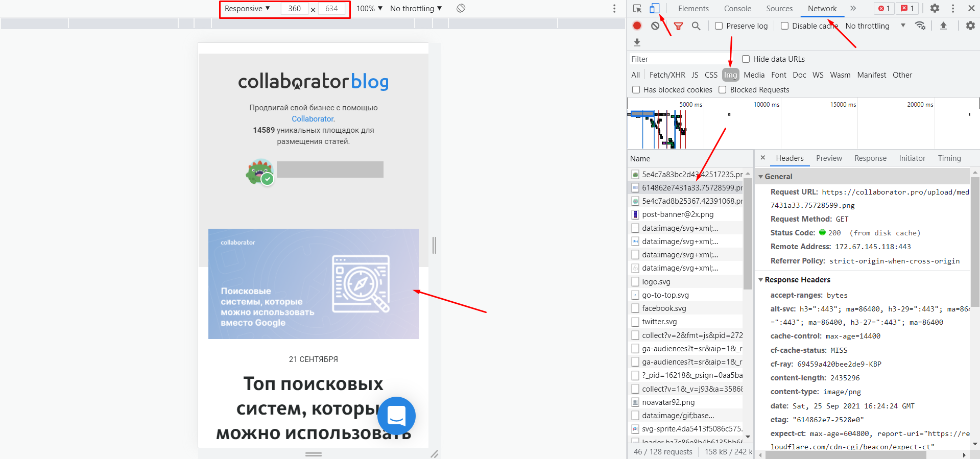The width and height of the screenshot is (980, 459).
Task: Click the import HAR file upload icon
Action: tap(943, 26)
